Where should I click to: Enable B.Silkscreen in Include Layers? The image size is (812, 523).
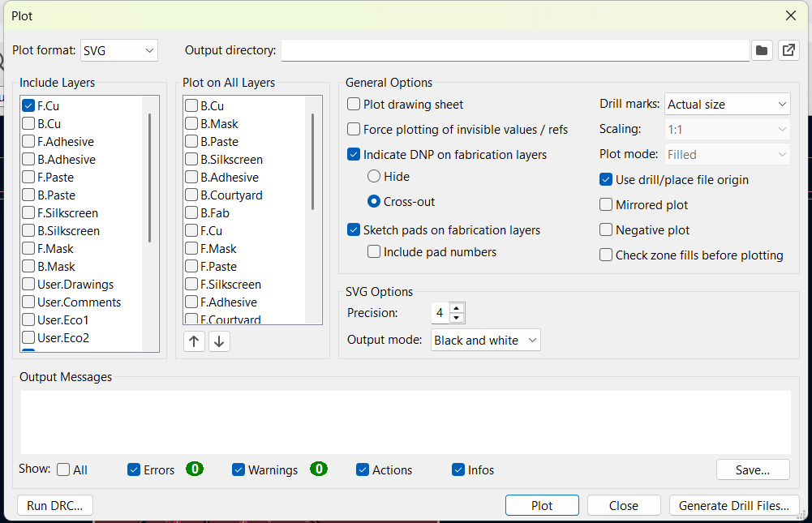pos(28,231)
